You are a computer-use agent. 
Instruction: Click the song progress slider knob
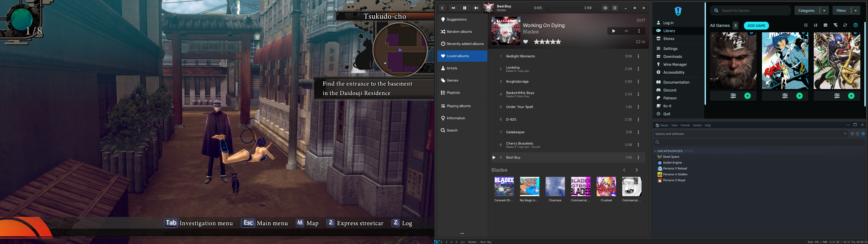click(547, 8)
